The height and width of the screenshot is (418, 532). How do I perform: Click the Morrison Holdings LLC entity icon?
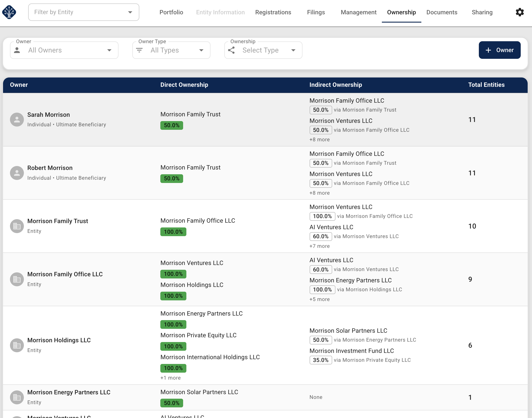click(x=17, y=345)
